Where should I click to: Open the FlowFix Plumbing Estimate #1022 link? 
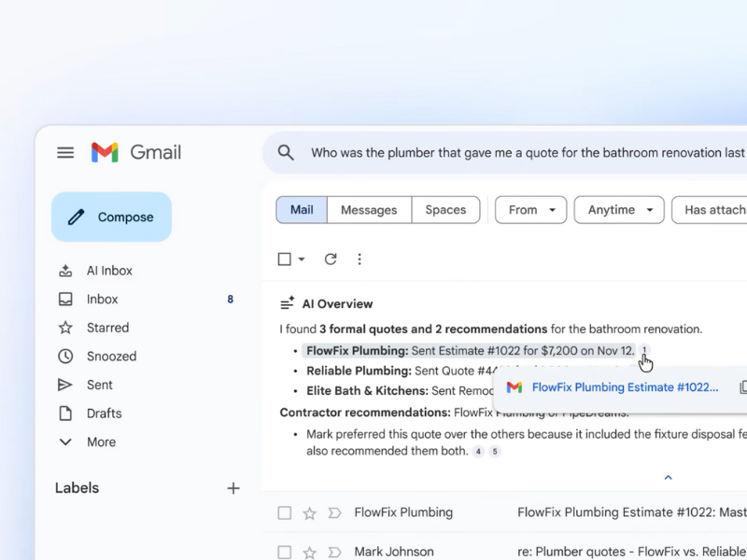(625, 387)
